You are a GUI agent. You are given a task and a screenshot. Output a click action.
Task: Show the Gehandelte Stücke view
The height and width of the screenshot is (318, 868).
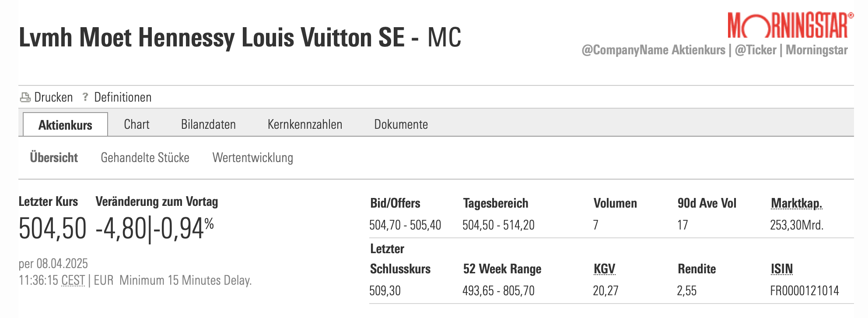click(145, 158)
